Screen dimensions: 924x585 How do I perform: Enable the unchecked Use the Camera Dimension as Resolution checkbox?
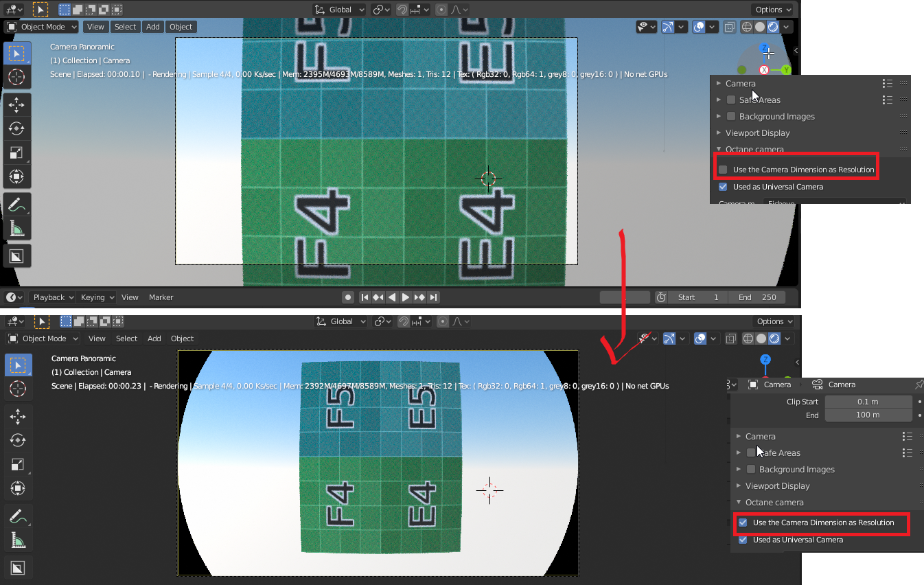click(x=723, y=170)
